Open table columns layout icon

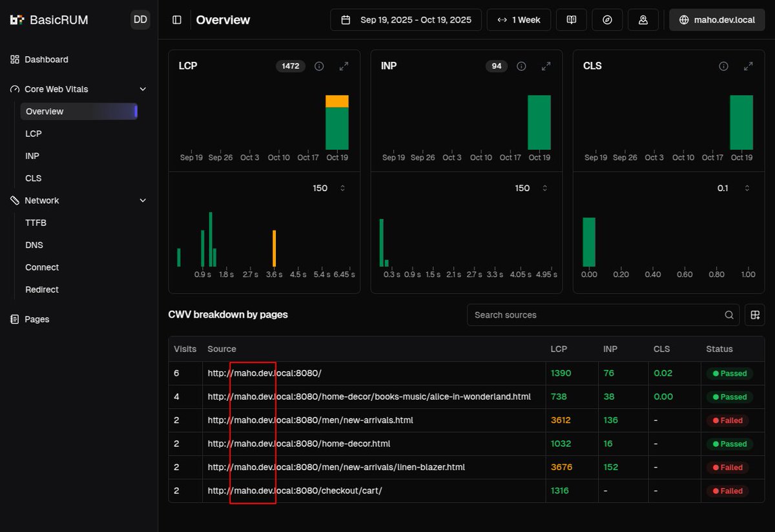(754, 315)
